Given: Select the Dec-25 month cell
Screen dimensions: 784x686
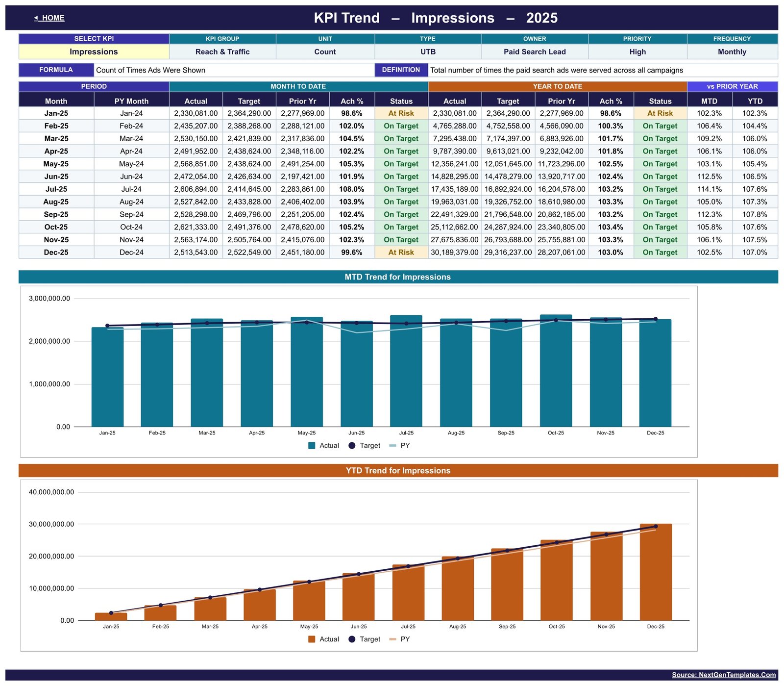Looking at the screenshot, I should (56, 253).
